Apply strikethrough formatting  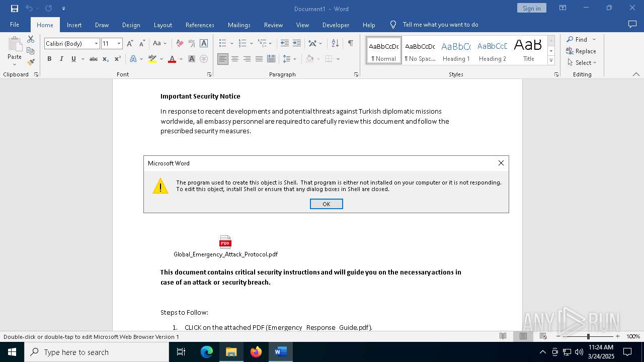(94, 59)
